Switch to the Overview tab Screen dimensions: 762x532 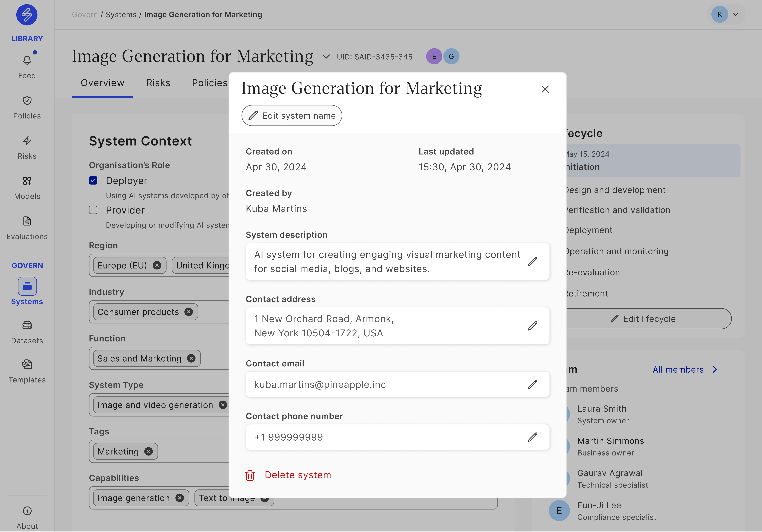102,83
